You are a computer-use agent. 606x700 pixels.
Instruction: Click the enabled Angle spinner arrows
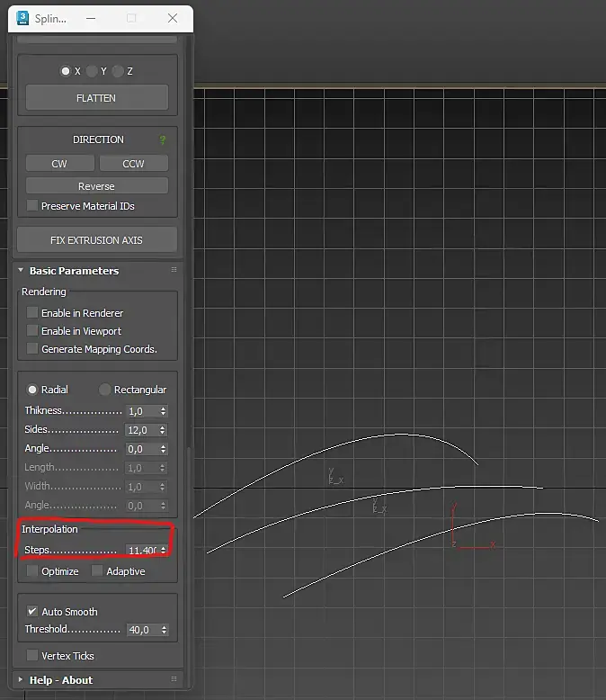(x=164, y=449)
